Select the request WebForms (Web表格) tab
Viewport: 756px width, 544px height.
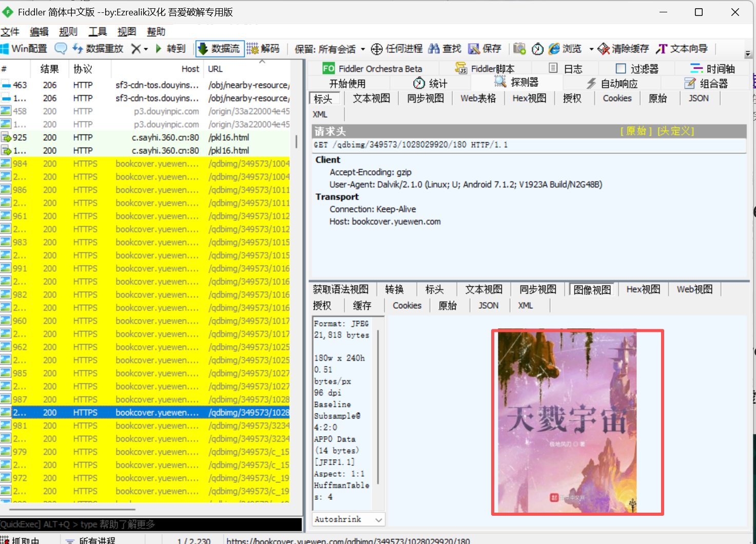pos(478,99)
